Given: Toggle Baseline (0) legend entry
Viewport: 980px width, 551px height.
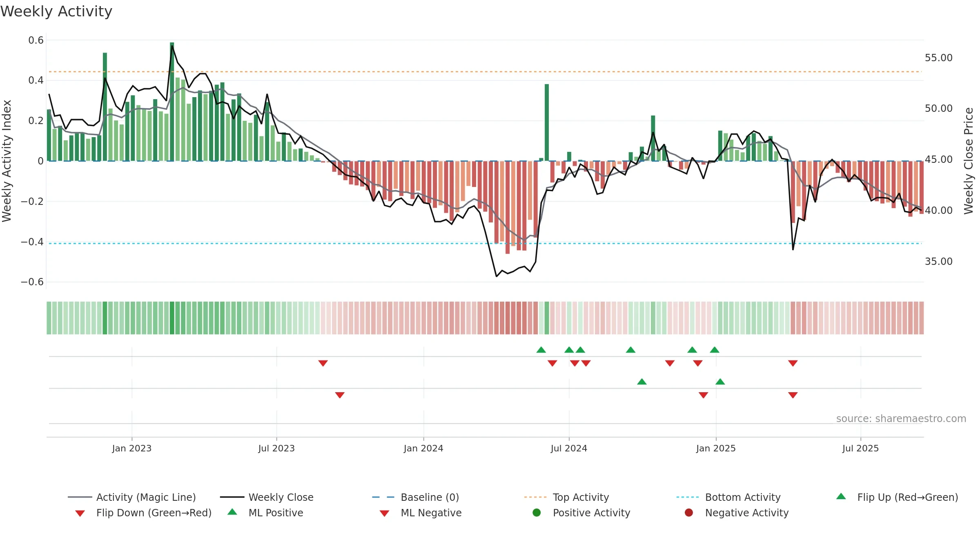Looking at the screenshot, I should coord(416,497).
